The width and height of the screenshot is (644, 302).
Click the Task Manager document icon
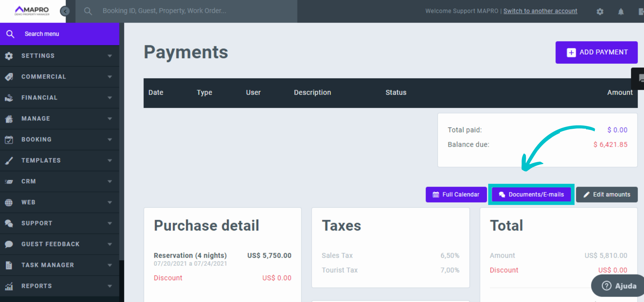coord(9,265)
